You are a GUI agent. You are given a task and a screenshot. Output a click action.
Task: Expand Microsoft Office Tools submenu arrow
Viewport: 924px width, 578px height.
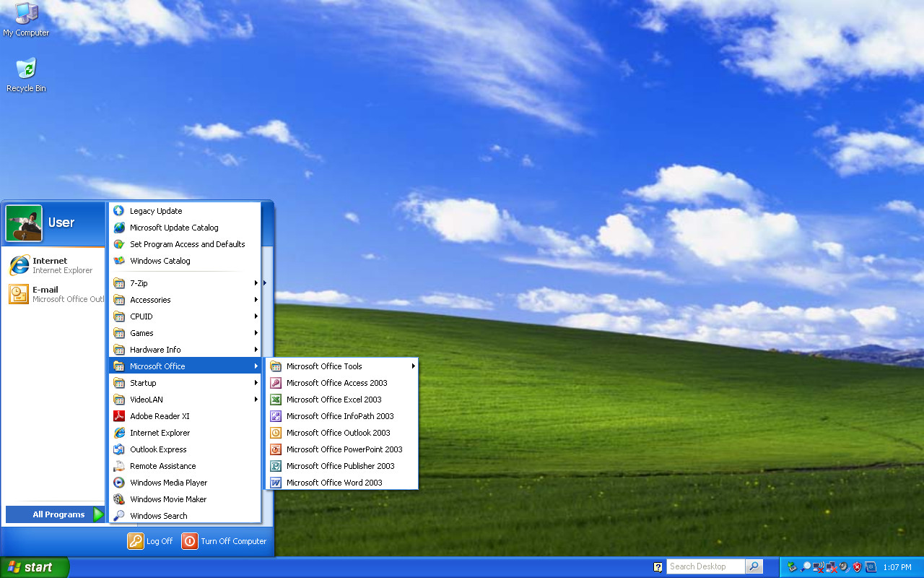coord(414,366)
